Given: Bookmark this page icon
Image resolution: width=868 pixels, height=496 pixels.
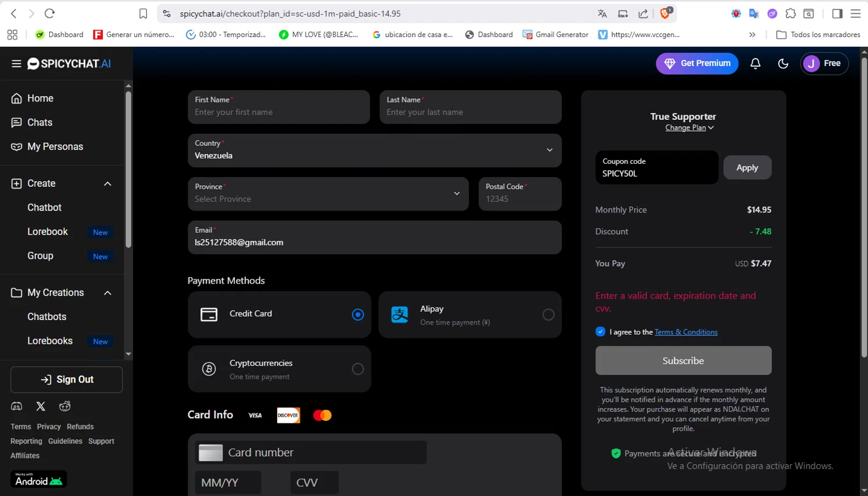Looking at the screenshot, I should tap(144, 13).
